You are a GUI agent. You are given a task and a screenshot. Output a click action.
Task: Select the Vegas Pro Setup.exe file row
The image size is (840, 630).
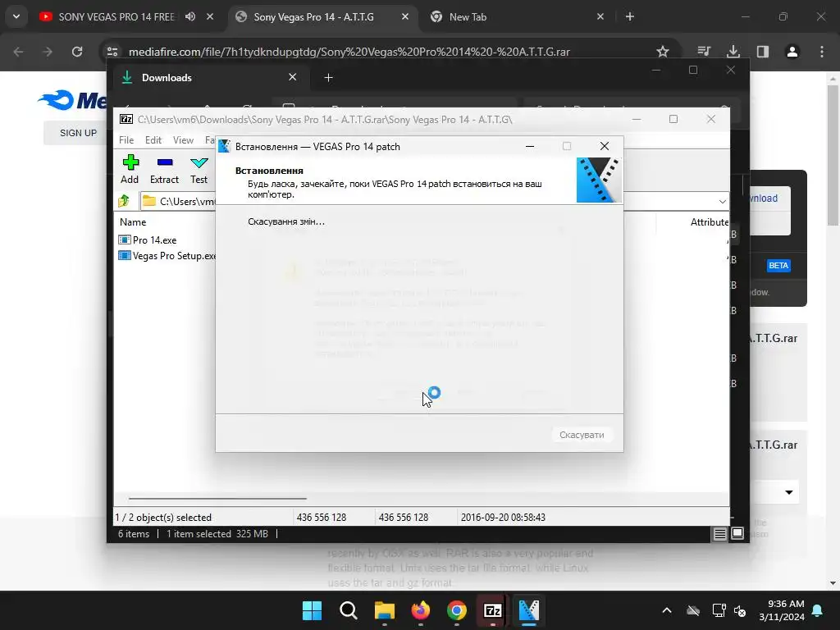pos(166,256)
